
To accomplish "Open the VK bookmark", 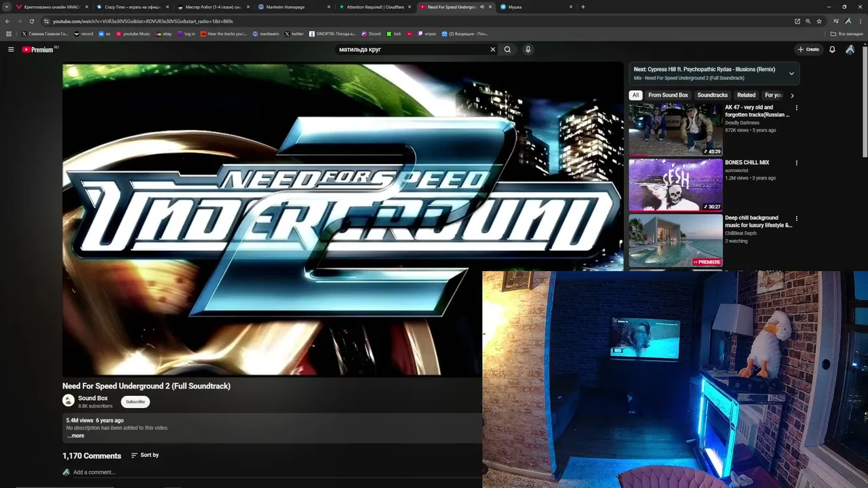I will [x=105, y=34].
